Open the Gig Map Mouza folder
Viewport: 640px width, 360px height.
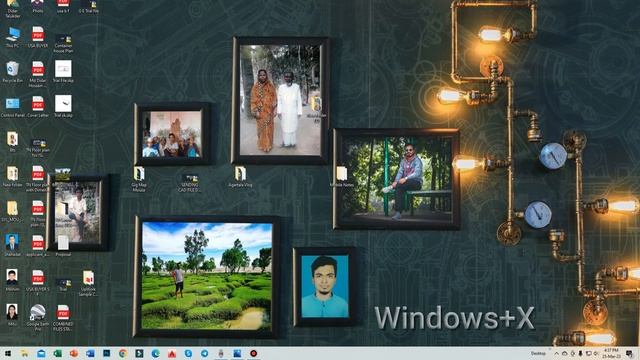click(139, 179)
